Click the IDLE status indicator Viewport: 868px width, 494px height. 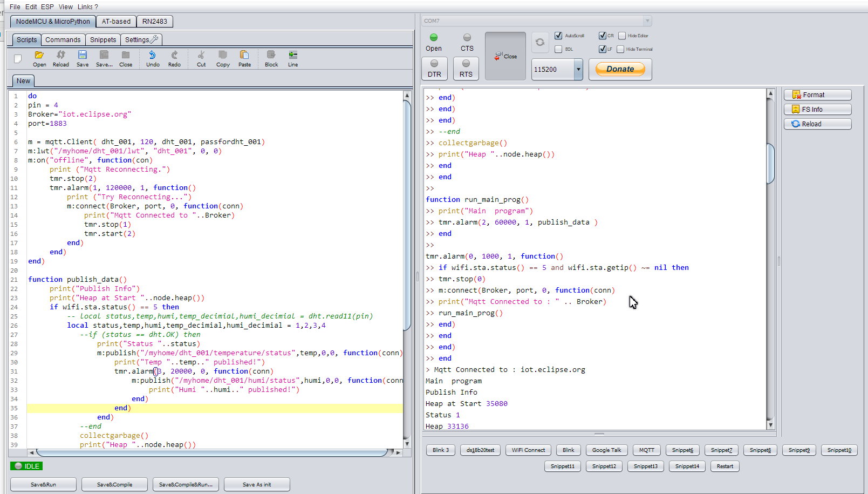26,466
